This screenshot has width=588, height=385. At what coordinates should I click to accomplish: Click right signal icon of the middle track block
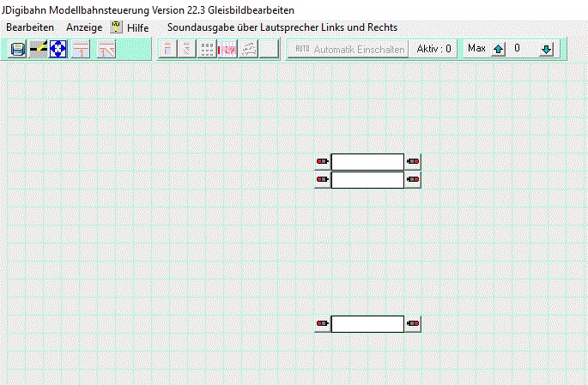point(413,180)
